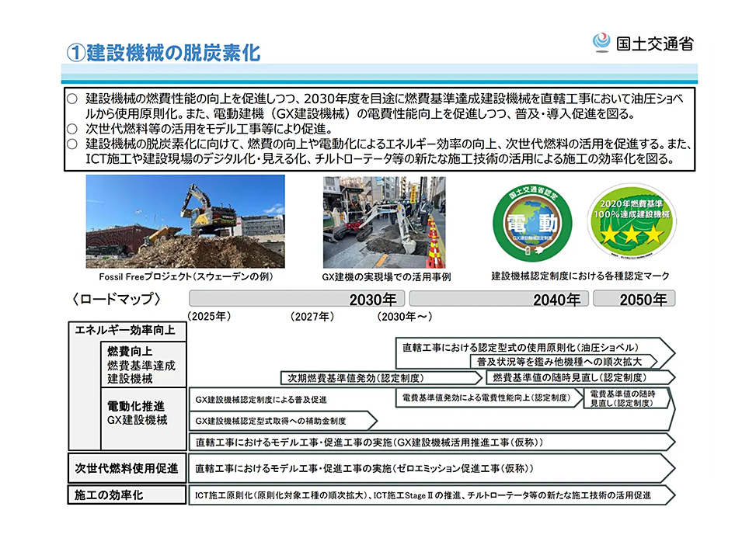Select the GX建設機械認定型式取得への補助金制度 arrow
756x538 pixels.
tap(283, 421)
